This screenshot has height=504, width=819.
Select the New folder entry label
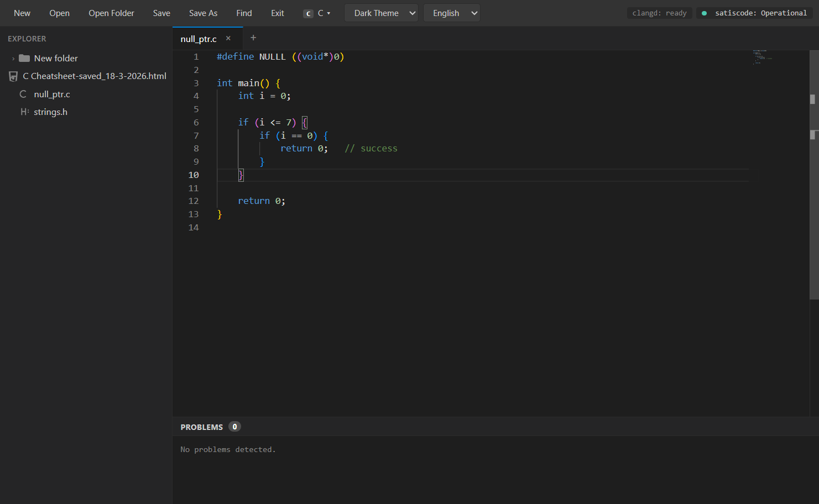(x=56, y=58)
